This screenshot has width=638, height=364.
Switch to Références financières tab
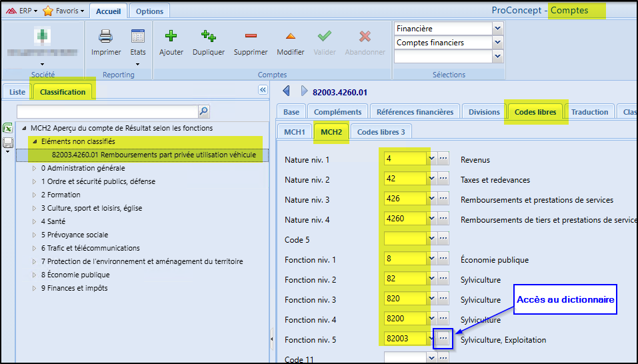[x=415, y=112]
